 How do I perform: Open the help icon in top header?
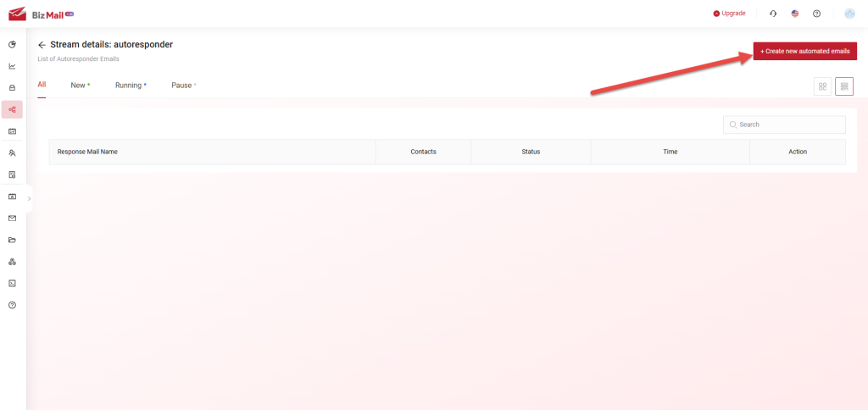[x=816, y=14]
